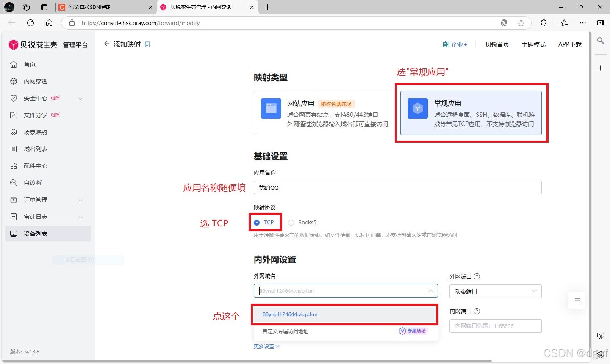View 审计日志 in the sidebar
This screenshot has height=364, width=610.
[x=35, y=216]
